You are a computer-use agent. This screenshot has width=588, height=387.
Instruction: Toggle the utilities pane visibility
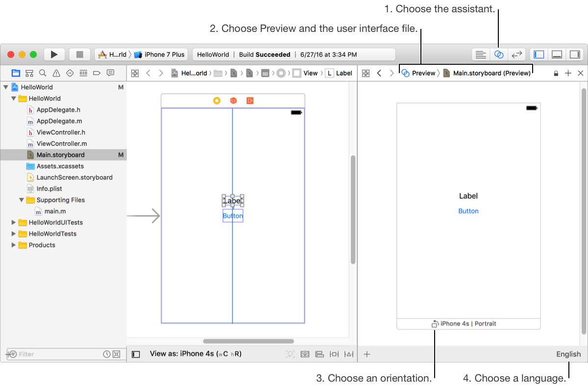coord(575,54)
